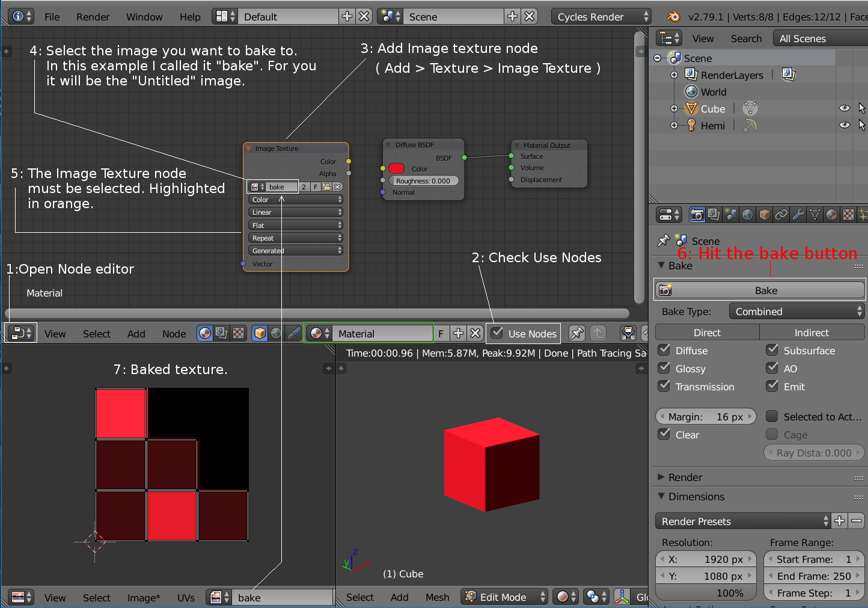868x608 pixels.
Task: Open the Scene properties tab icon
Action: [x=730, y=215]
